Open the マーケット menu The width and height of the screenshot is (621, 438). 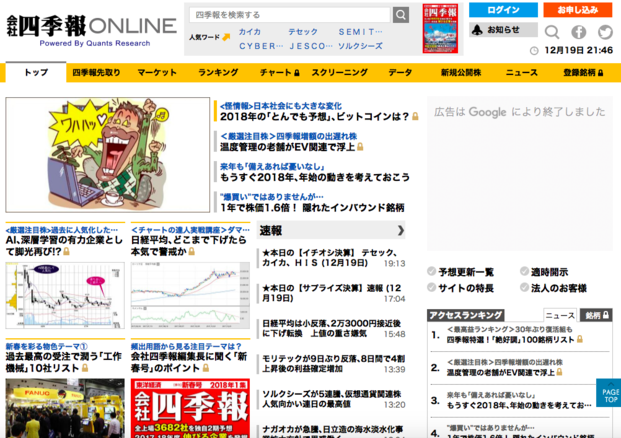click(x=157, y=72)
